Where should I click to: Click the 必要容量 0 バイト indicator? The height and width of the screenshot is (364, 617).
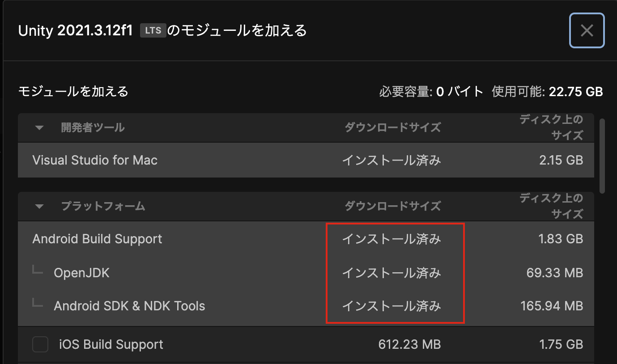click(431, 92)
